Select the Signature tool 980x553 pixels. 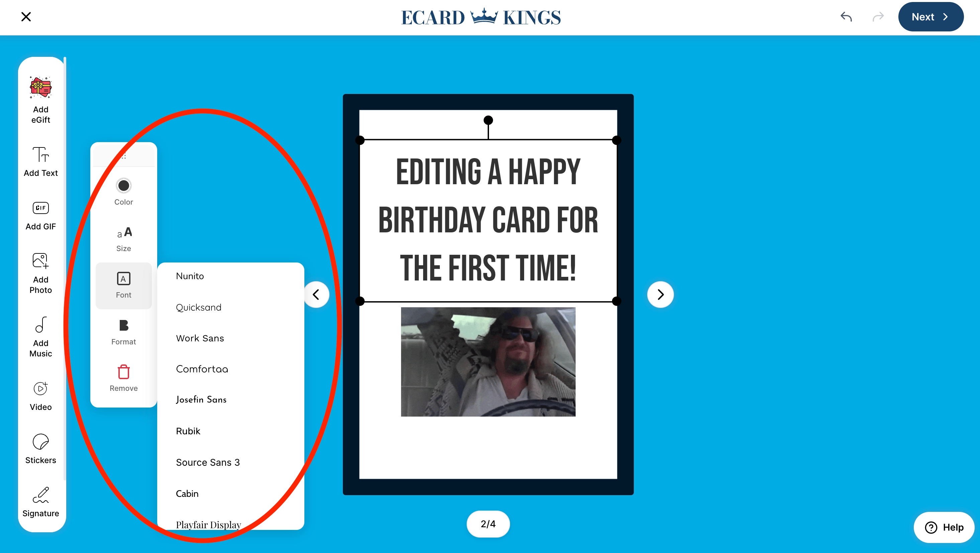tap(41, 502)
